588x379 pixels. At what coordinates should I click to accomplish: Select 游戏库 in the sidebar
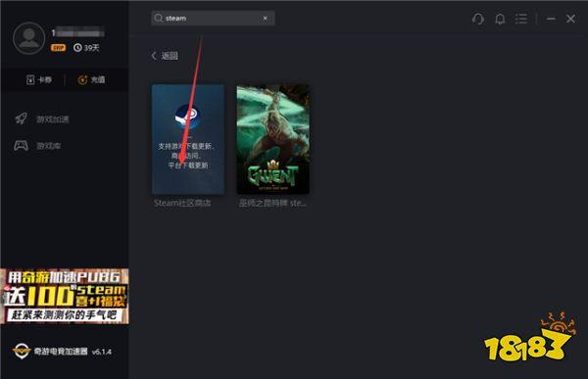[49, 146]
